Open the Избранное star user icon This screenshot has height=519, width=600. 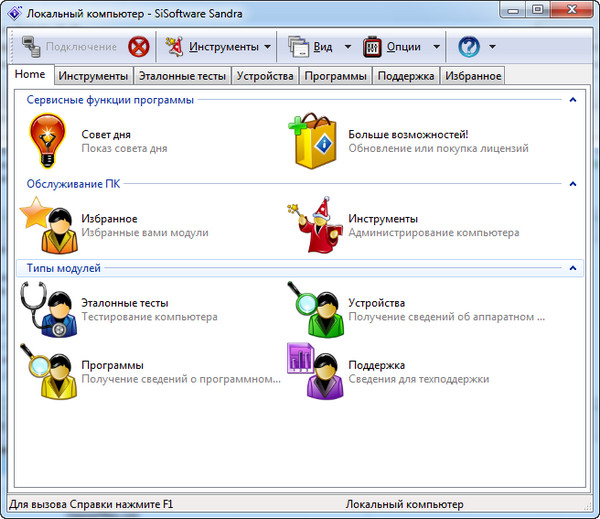tap(47, 225)
